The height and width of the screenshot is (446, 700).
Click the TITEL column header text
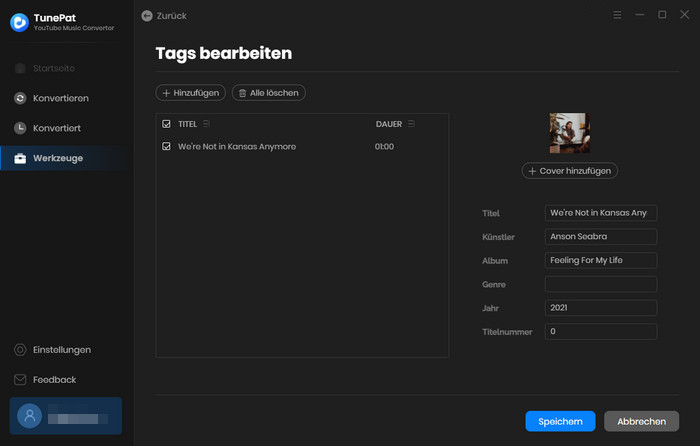(x=188, y=124)
